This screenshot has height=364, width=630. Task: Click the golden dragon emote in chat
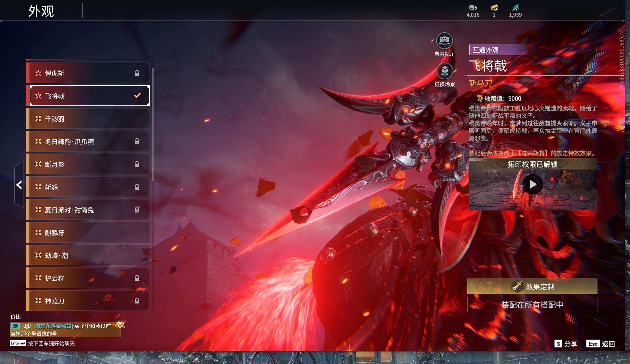click(120, 324)
